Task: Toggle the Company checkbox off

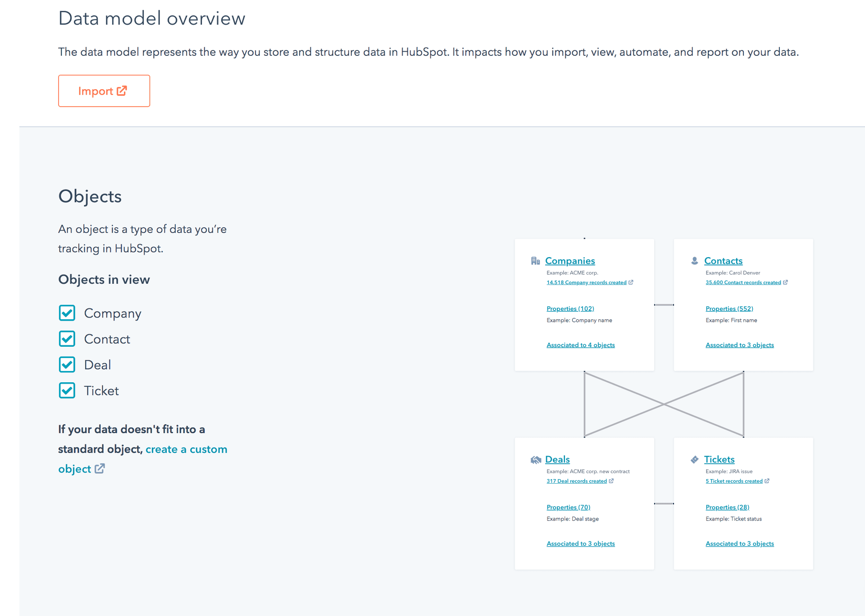Action: (x=66, y=313)
